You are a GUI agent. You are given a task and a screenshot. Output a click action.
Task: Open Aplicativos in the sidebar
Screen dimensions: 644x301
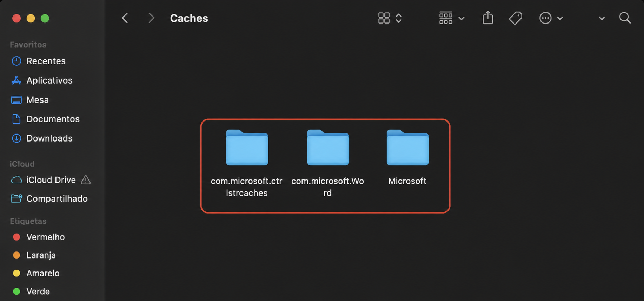pos(49,80)
